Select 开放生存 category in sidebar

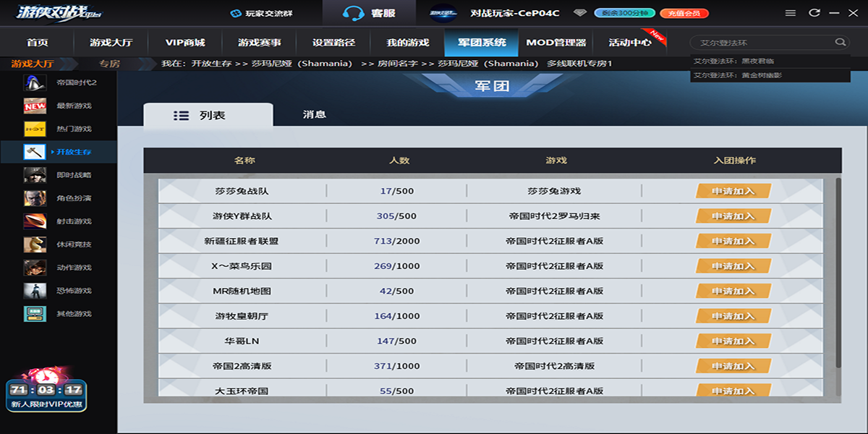(59, 152)
